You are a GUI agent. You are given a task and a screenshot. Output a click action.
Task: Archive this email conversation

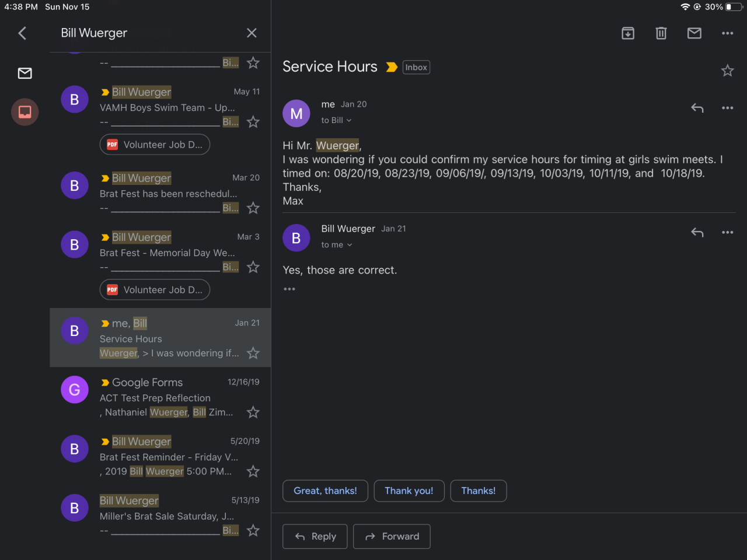tap(628, 33)
